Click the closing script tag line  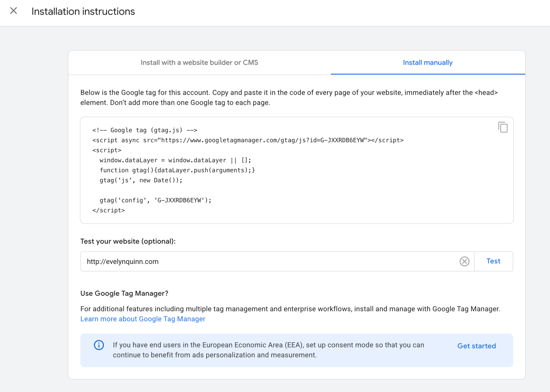point(108,210)
